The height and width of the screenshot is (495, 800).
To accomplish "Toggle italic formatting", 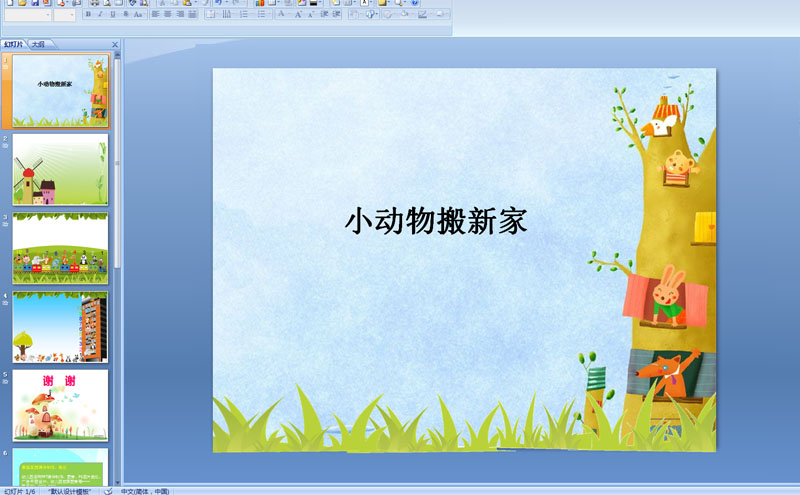I will click(x=101, y=14).
